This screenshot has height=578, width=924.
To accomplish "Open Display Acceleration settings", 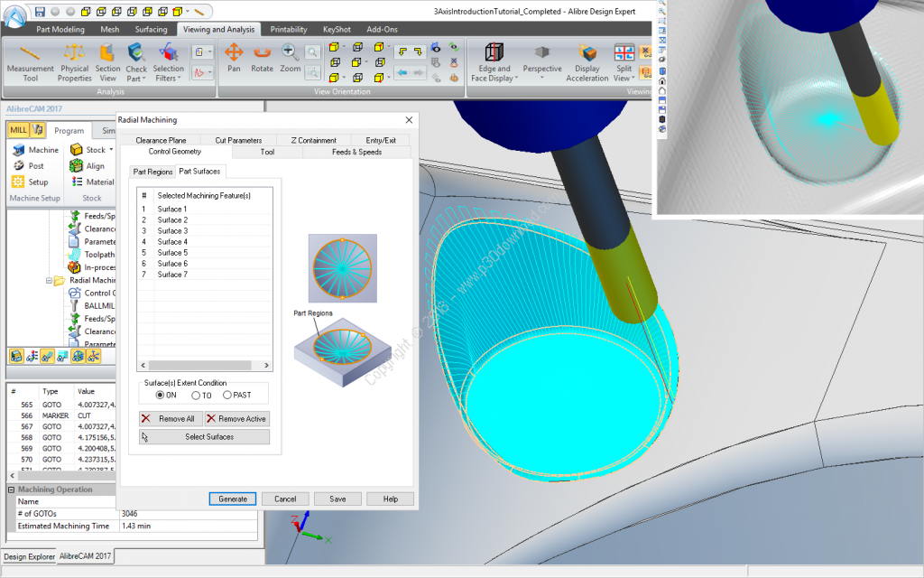I will click(587, 63).
